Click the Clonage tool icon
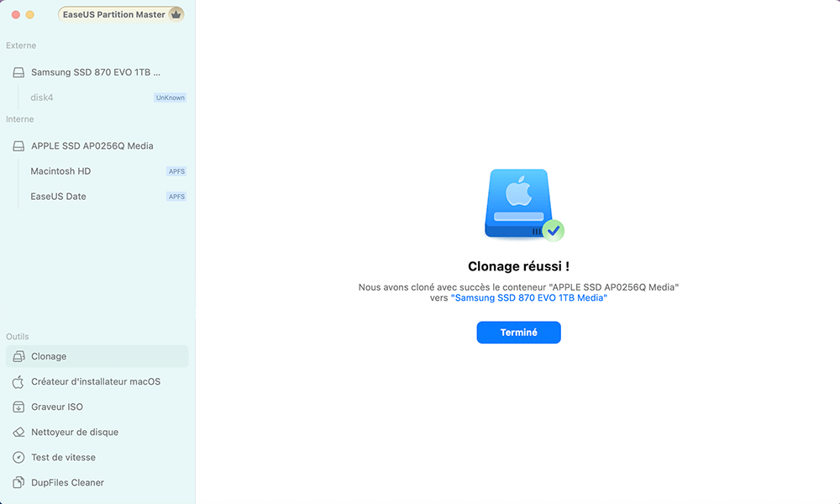This screenshot has width=840, height=504. pos(18,356)
